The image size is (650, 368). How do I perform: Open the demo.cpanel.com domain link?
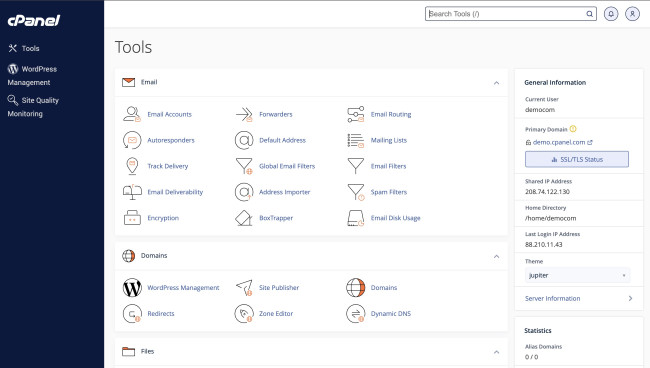[559, 142]
